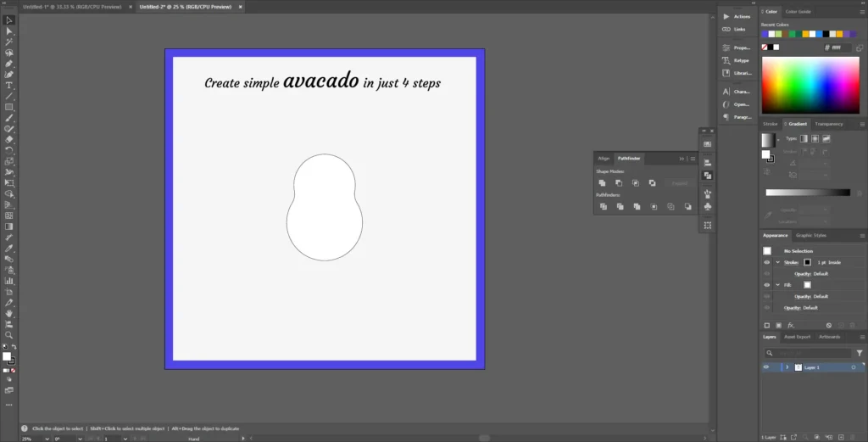The width and height of the screenshot is (868, 442).
Task: Open Color panel options menu
Action: (x=862, y=12)
